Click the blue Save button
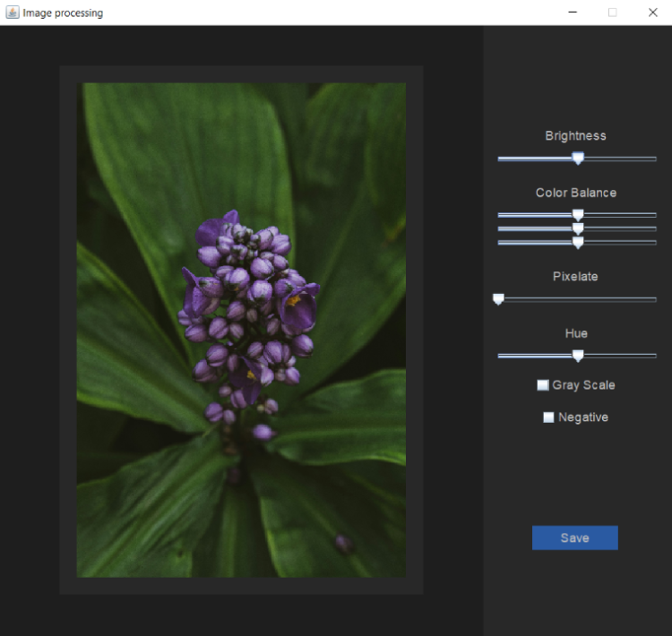 [574, 537]
